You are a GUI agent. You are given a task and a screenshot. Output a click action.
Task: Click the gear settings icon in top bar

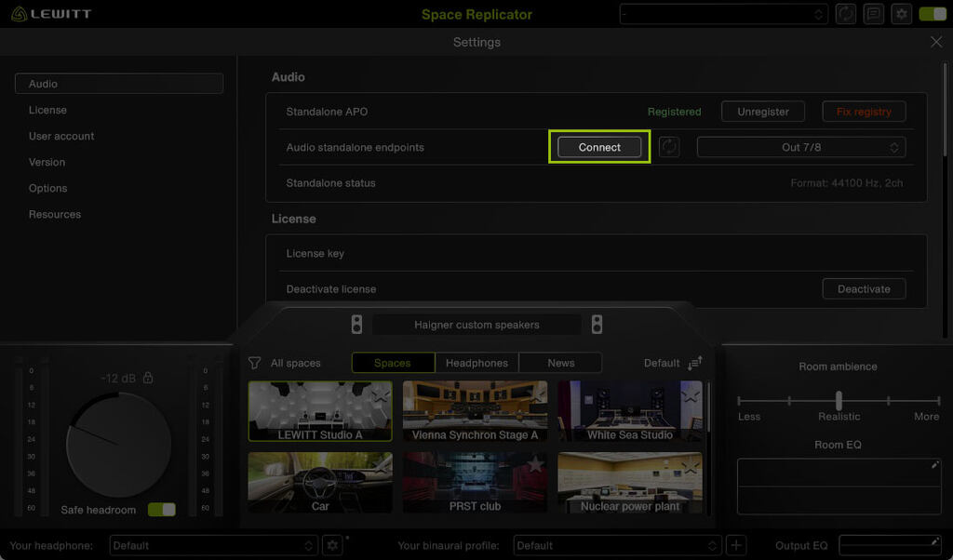point(901,14)
